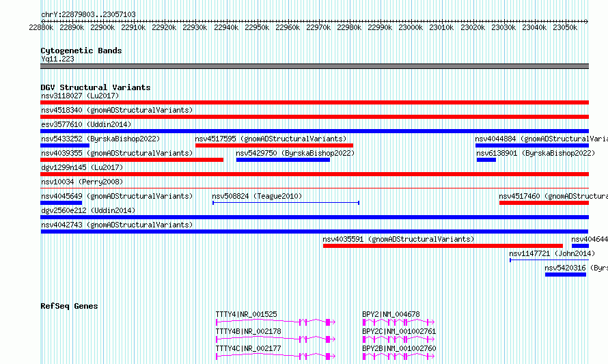
Task: Click the nsv5420316 blue variant bar
Action: pos(566,275)
